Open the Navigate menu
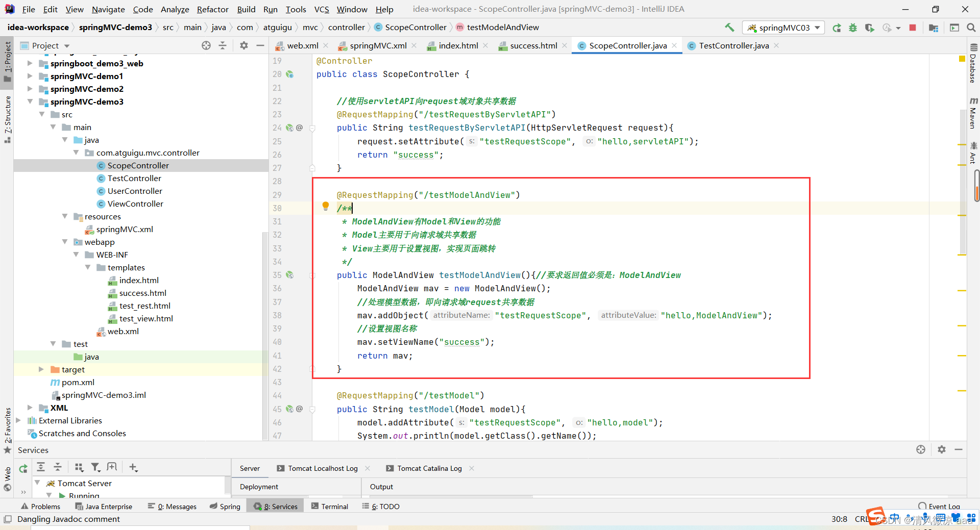 click(x=108, y=9)
